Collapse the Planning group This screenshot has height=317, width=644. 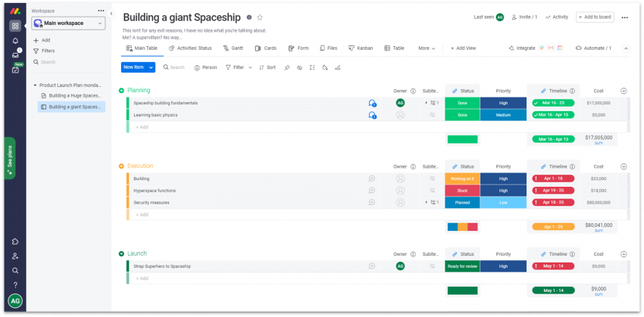[x=121, y=91]
